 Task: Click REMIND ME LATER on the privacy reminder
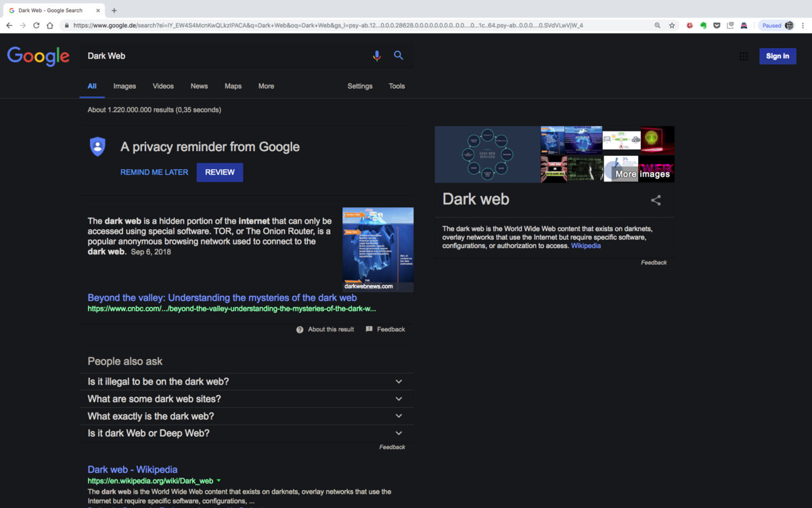154,172
